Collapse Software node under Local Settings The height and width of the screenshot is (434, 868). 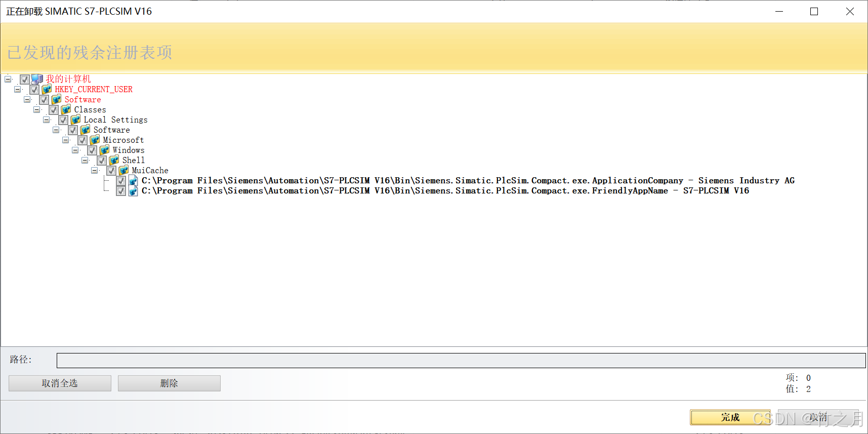click(56, 130)
